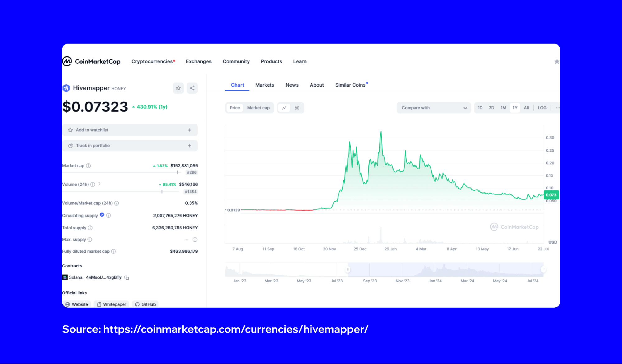This screenshot has height=364, width=622.
Task: Click the plus icon on Add to watchlist
Action: coord(189,130)
